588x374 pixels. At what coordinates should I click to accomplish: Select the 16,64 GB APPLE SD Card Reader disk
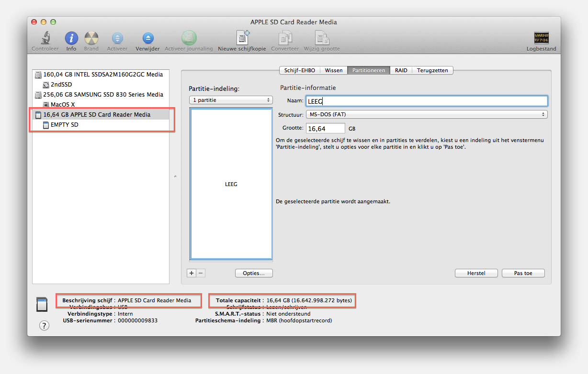(x=101, y=115)
